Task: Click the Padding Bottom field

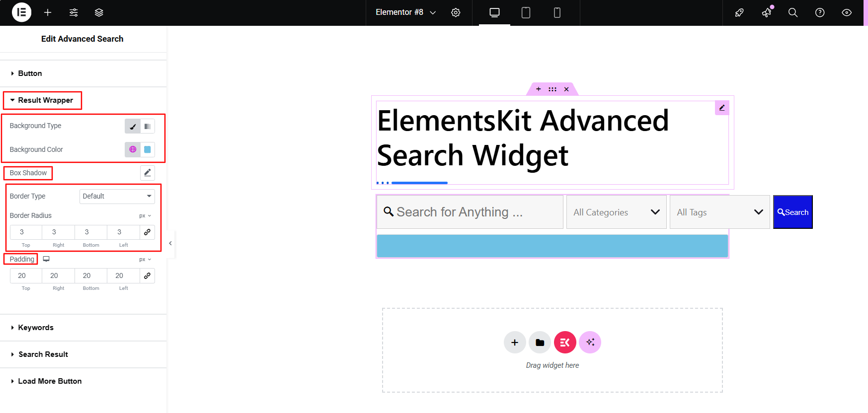Action: click(91, 275)
